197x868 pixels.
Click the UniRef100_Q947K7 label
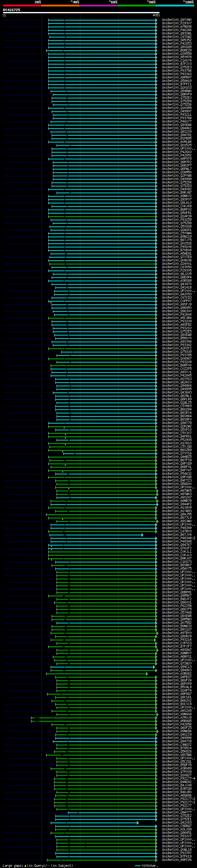point(177,545)
